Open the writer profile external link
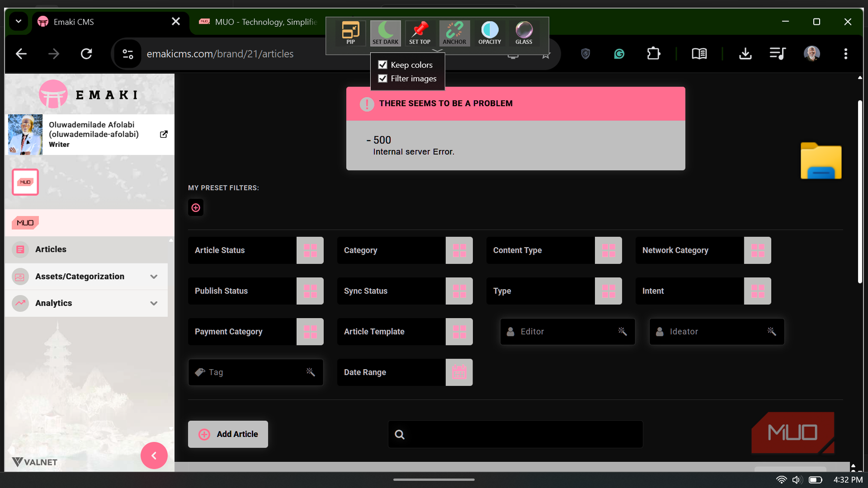Screen dimensions: 868x488 [x=164, y=134]
